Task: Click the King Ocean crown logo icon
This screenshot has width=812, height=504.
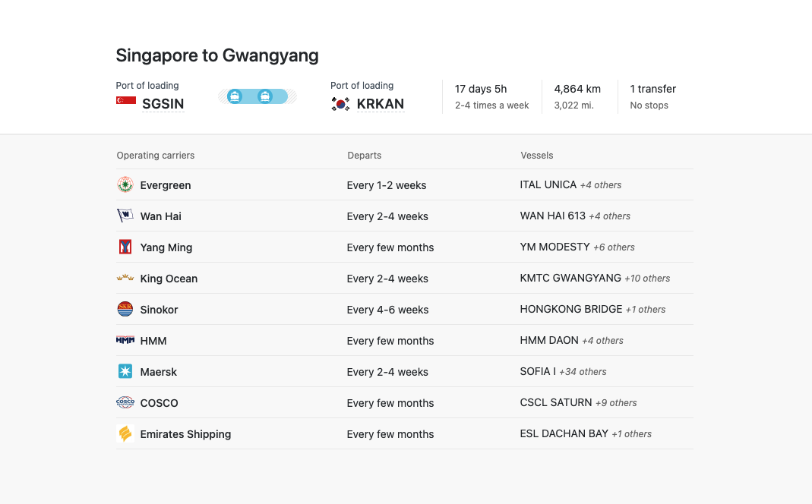Action: (x=125, y=278)
